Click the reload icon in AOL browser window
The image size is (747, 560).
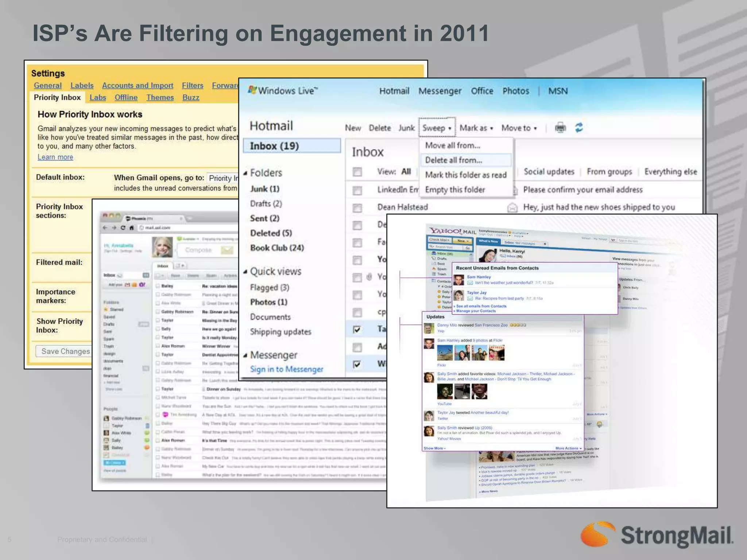(123, 228)
